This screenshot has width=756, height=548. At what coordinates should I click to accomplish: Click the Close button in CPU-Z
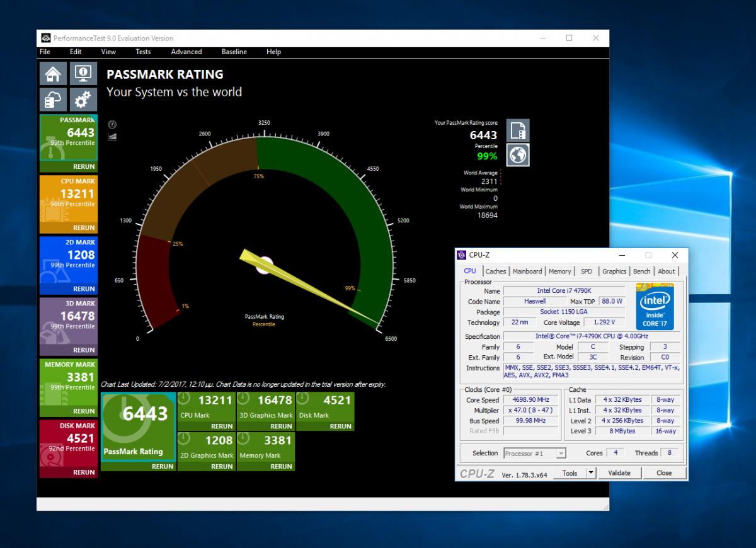(664, 473)
